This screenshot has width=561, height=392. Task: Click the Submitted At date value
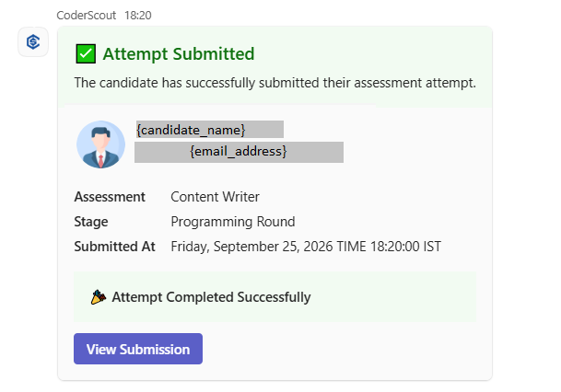tap(306, 247)
